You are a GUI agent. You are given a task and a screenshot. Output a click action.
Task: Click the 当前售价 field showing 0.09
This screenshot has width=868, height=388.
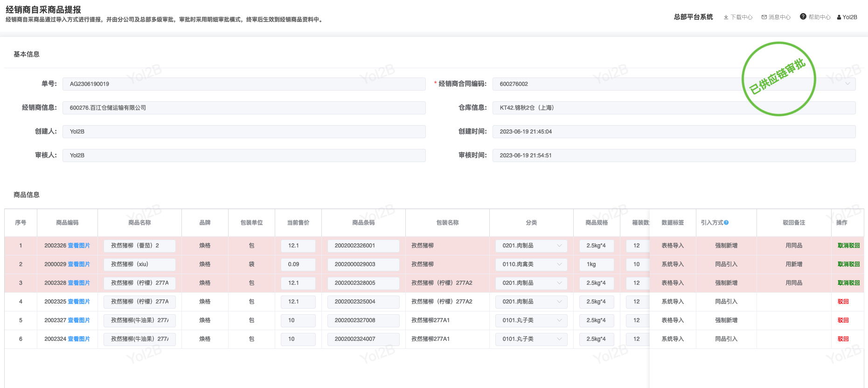tap(298, 264)
